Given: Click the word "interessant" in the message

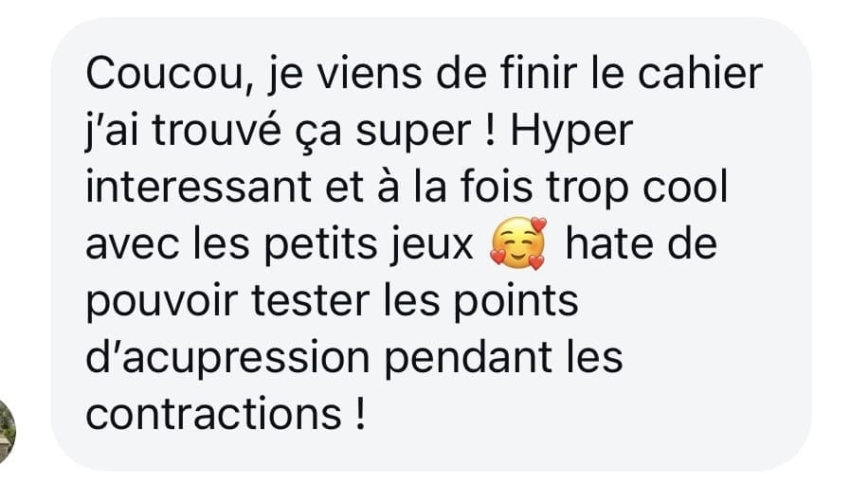Looking at the screenshot, I should [x=198, y=187].
